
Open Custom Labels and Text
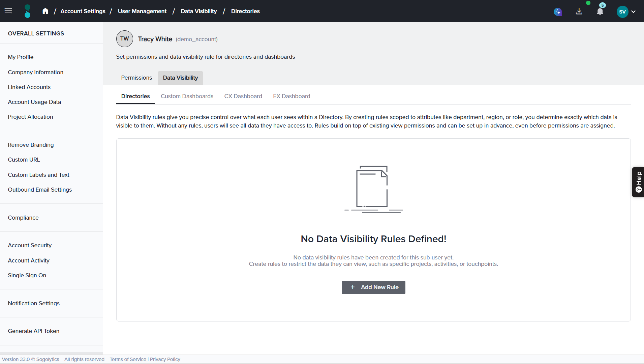pos(38,175)
